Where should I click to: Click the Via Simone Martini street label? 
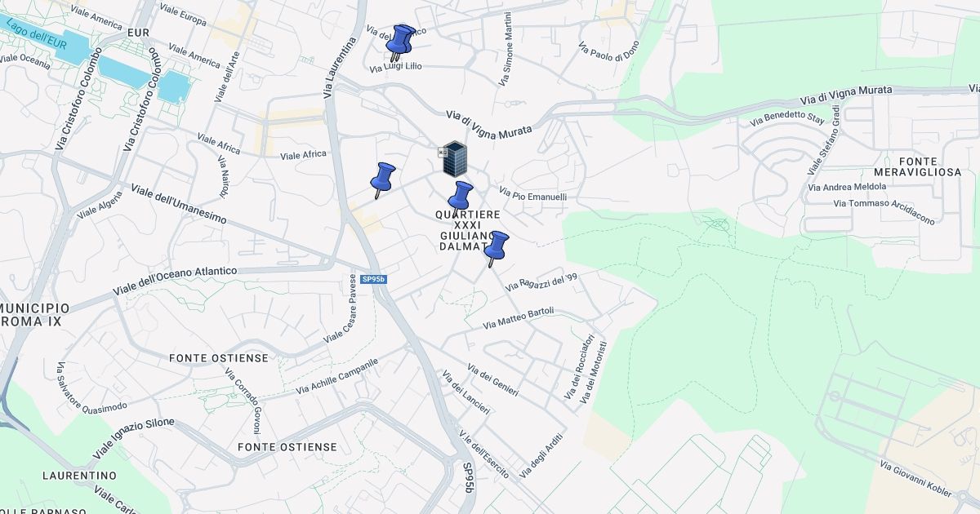click(x=506, y=49)
